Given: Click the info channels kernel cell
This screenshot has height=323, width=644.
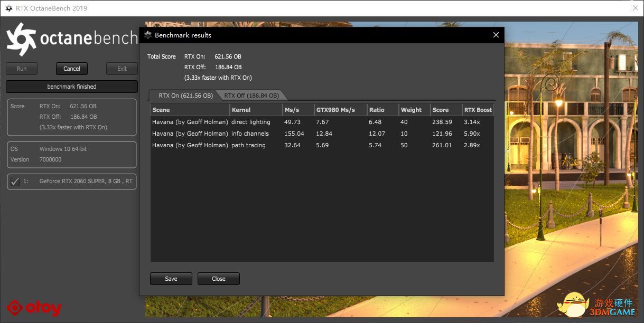Looking at the screenshot, I should [x=250, y=134].
